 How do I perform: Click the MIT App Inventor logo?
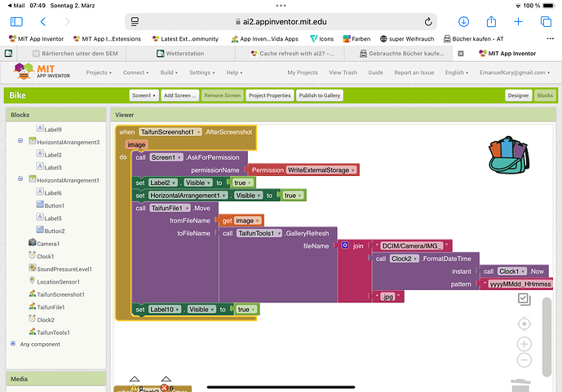coord(42,71)
